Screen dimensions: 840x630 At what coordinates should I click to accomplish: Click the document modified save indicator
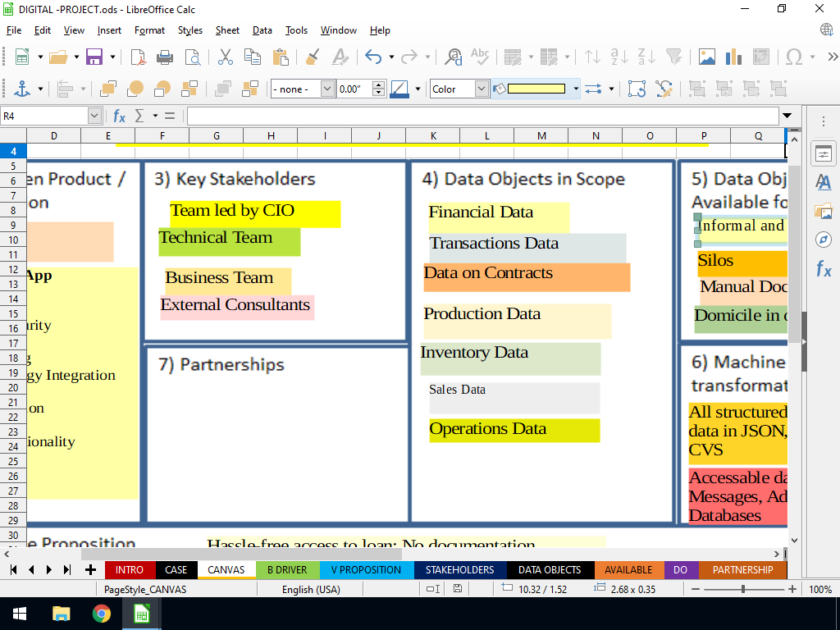pyautogui.click(x=458, y=589)
